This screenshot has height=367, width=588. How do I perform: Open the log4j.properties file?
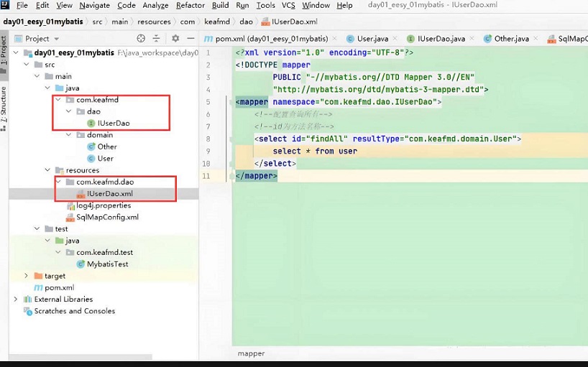(x=104, y=205)
